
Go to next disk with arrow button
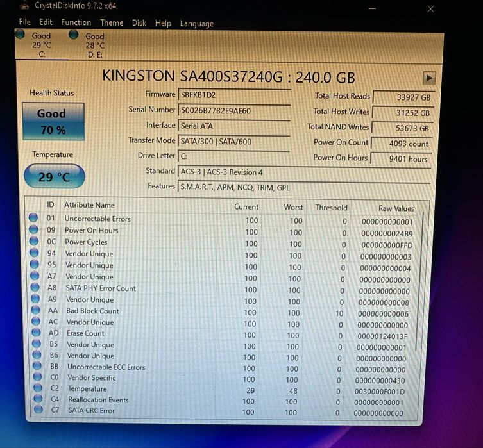pyautogui.click(x=429, y=78)
